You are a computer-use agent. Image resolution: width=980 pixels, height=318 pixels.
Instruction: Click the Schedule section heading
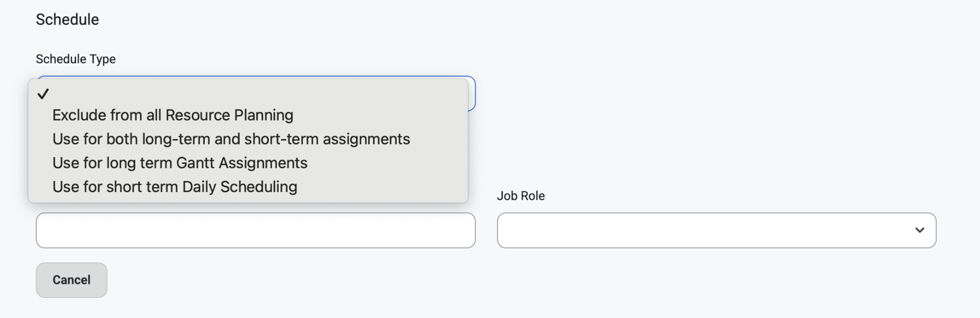pos(67,20)
